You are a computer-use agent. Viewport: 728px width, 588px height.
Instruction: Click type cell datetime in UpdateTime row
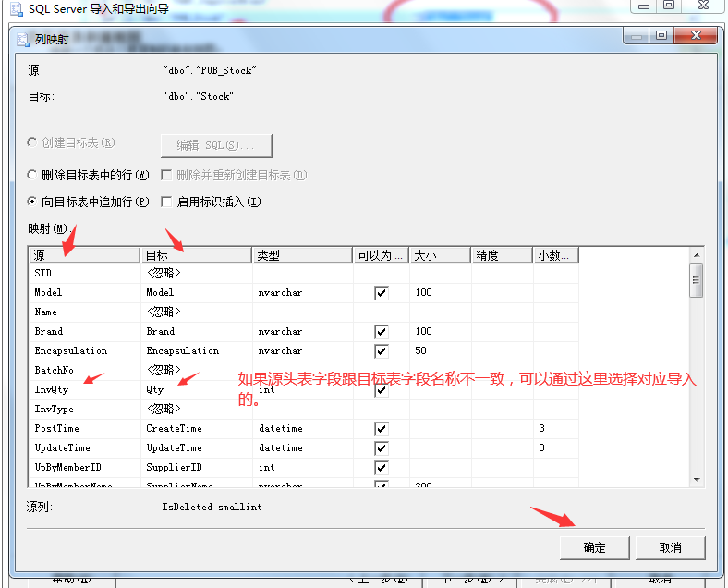302,448
